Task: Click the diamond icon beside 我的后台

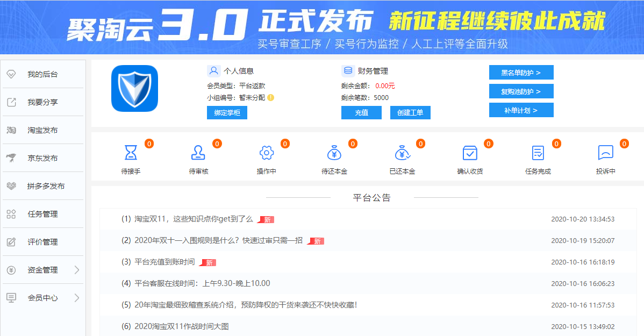Action: tap(11, 74)
